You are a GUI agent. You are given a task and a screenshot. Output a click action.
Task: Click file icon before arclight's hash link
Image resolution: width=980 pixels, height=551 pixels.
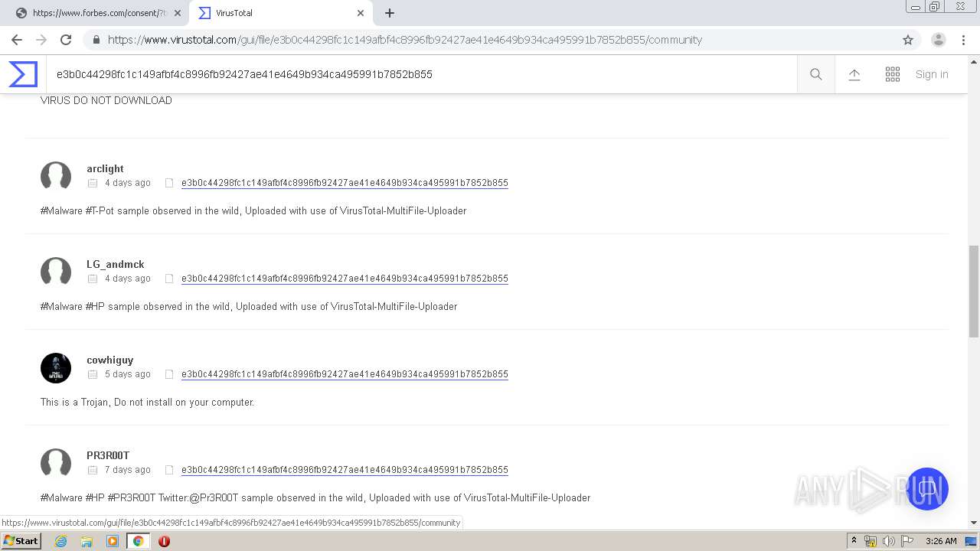[x=169, y=183]
